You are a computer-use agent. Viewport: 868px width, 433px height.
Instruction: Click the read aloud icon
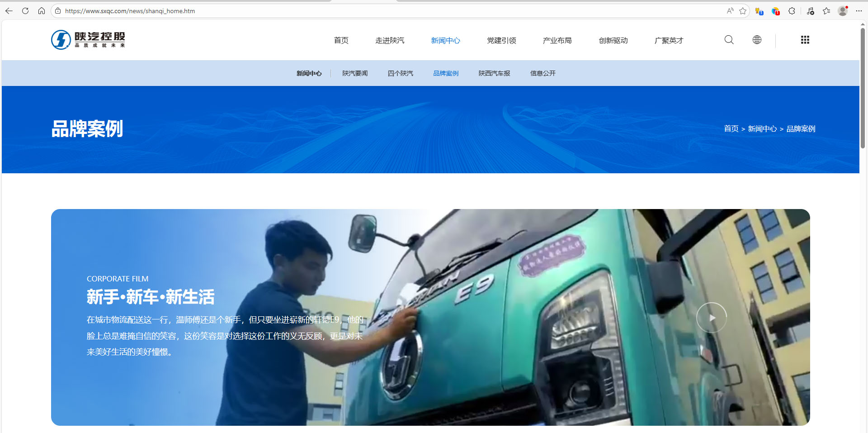730,11
